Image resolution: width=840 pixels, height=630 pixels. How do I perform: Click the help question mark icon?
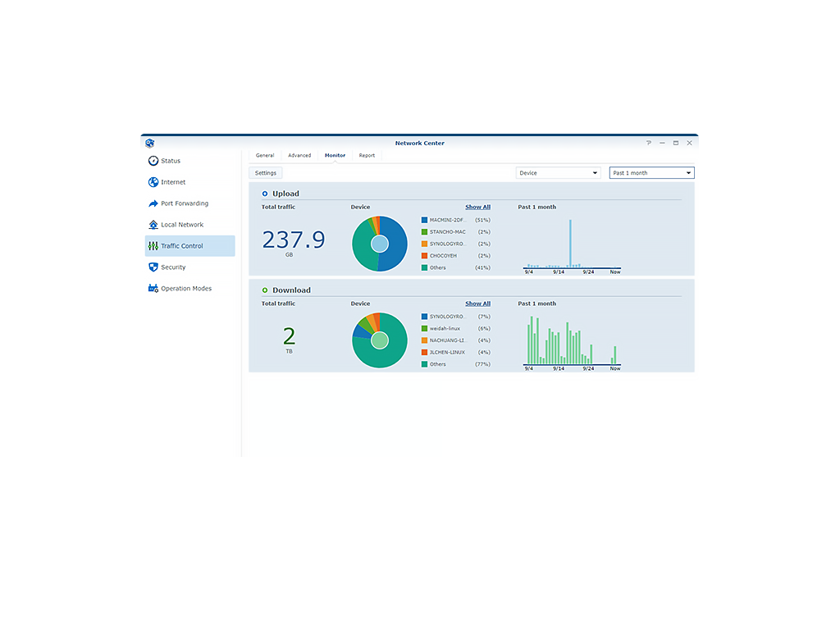tap(649, 143)
